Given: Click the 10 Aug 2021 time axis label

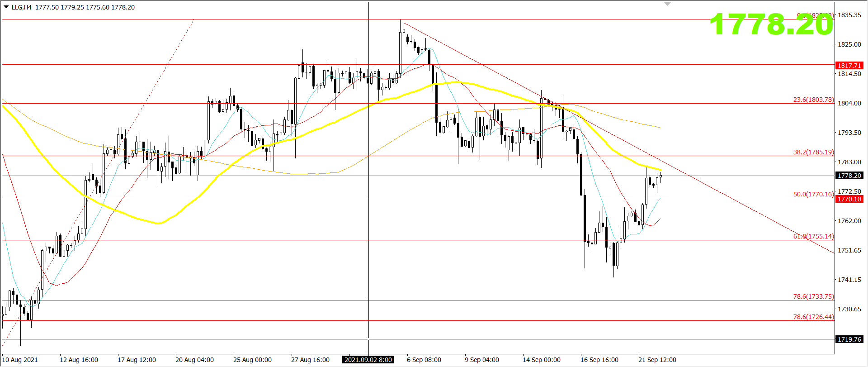Looking at the screenshot, I should (20, 360).
